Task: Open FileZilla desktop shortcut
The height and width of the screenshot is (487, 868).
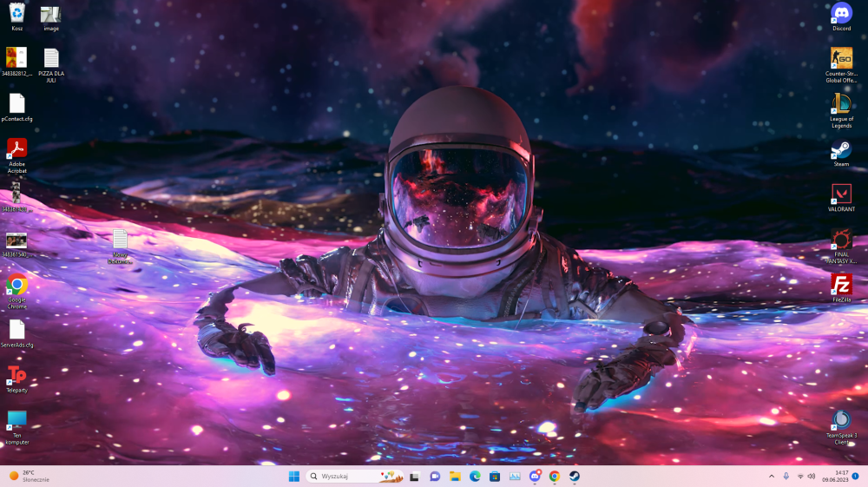Action: click(841, 289)
